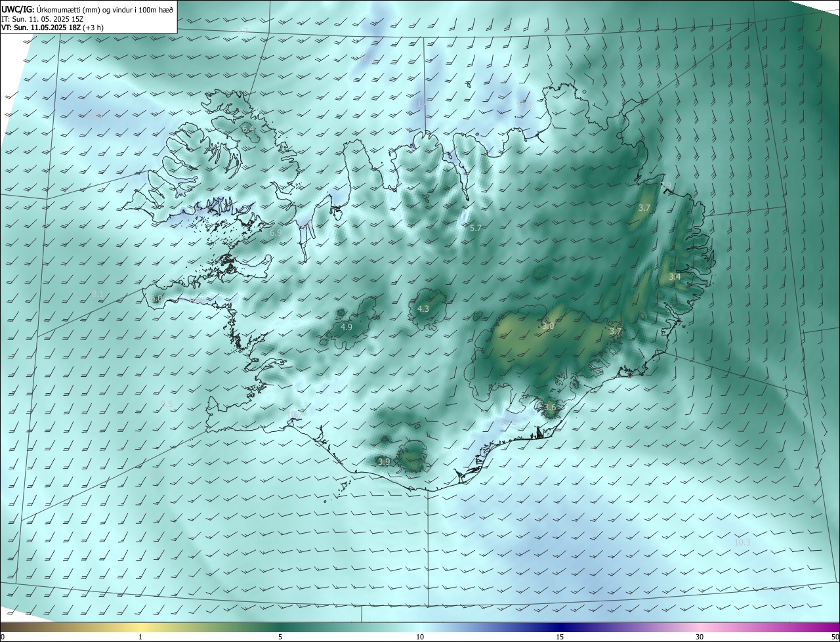Click the 50 tick on the color scale
This screenshot has width=840, height=642.
coord(835,637)
